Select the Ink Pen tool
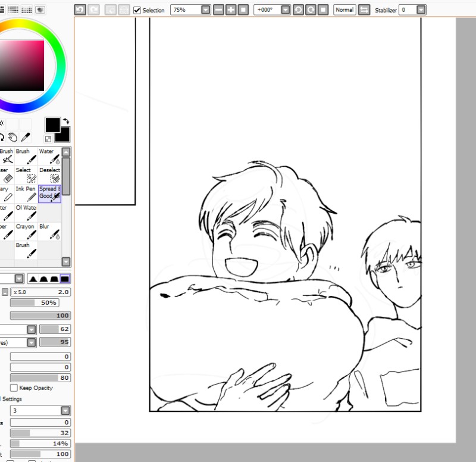Screen dimensions: 476x462 [x=26, y=194]
